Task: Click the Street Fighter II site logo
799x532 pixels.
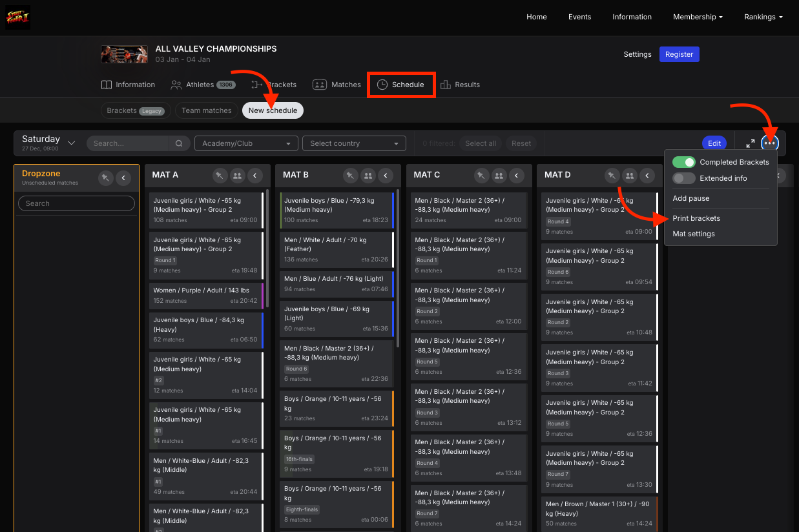Action: pos(17,17)
